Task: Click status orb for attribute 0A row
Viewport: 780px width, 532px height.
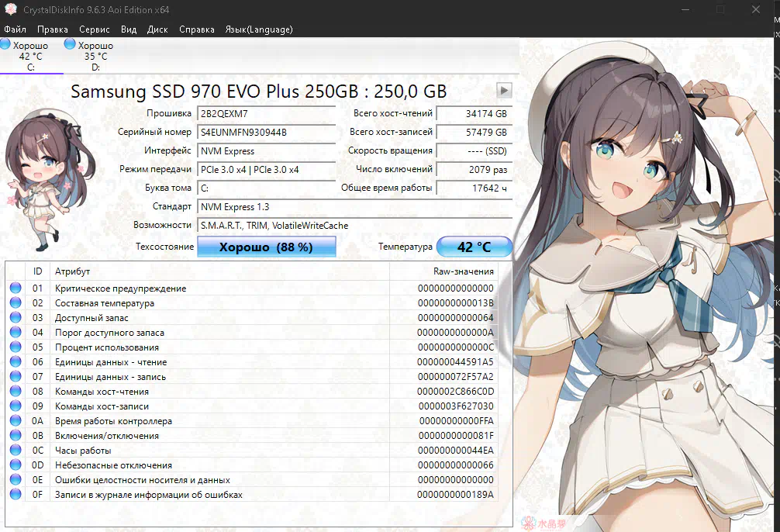Action: 16,420
